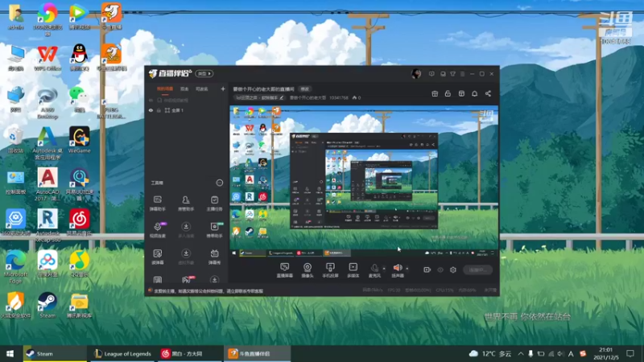Add a 多媒体 multimedia source
The height and width of the screenshot is (362, 644).
coord(353,270)
